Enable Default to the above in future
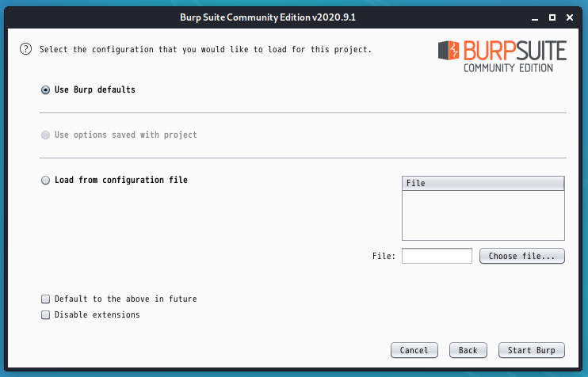 [x=46, y=299]
